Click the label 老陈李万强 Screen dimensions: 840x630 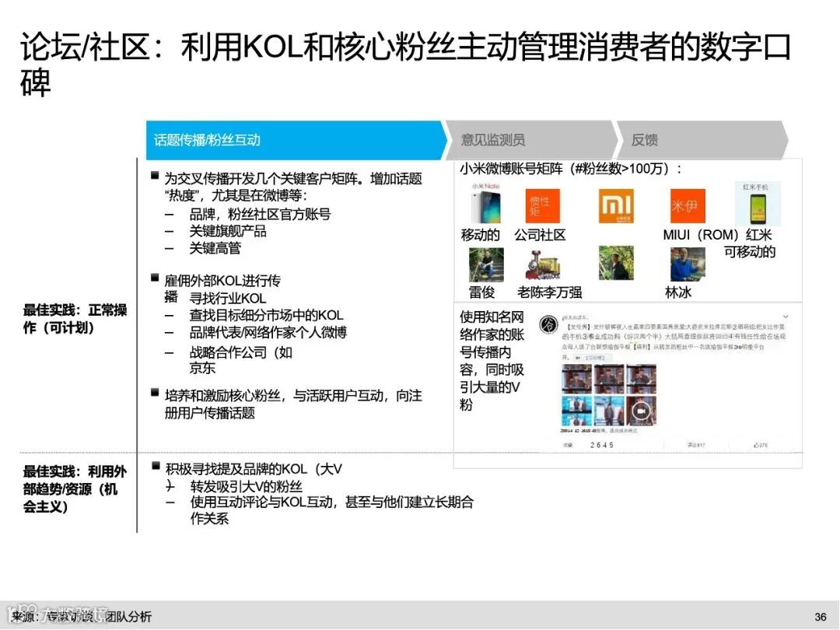pyautogui.click(x=550, y=292)
